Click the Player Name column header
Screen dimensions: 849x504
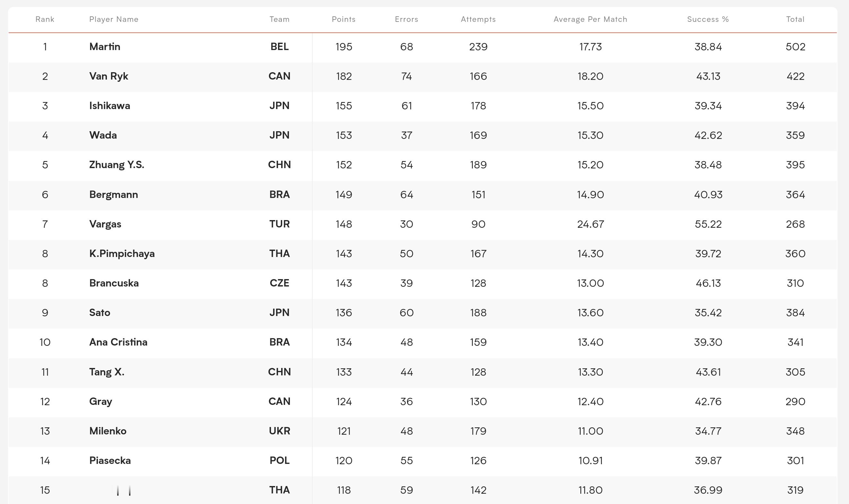[x=114, y=19]
